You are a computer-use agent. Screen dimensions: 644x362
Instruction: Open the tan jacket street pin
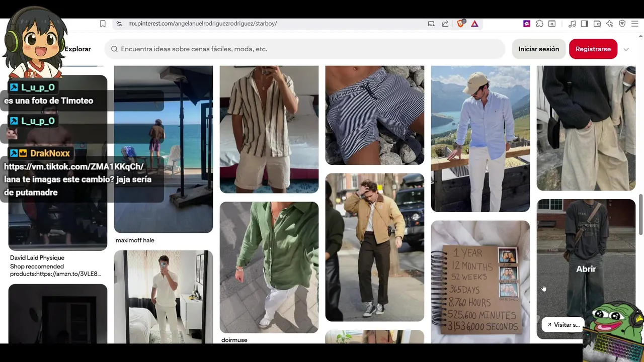(x=375, y=247)
